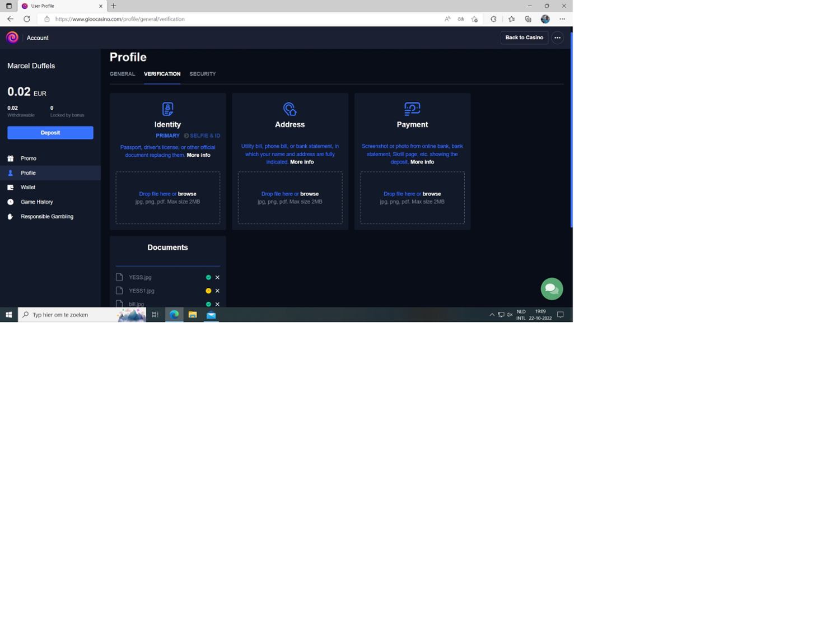Remove YESS1.jpg with its X button
This screenshot has height=630, width=840.
[x=217, y=291]
